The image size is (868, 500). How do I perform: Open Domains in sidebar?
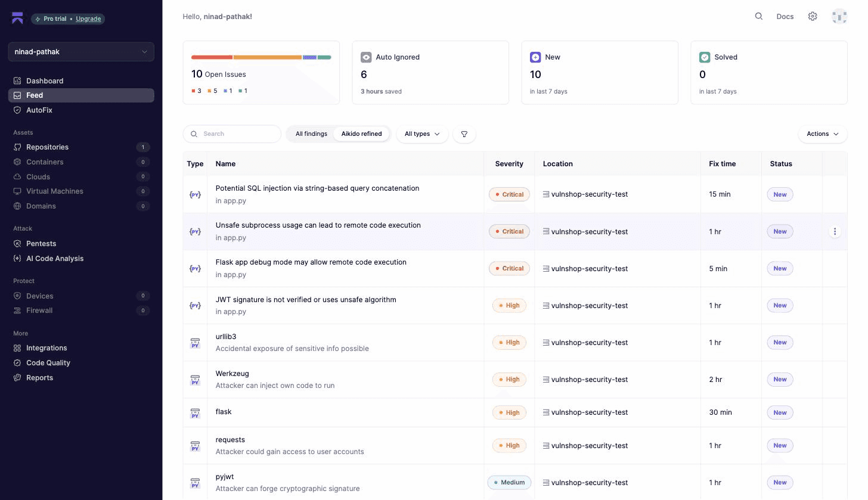coord(81,206)
